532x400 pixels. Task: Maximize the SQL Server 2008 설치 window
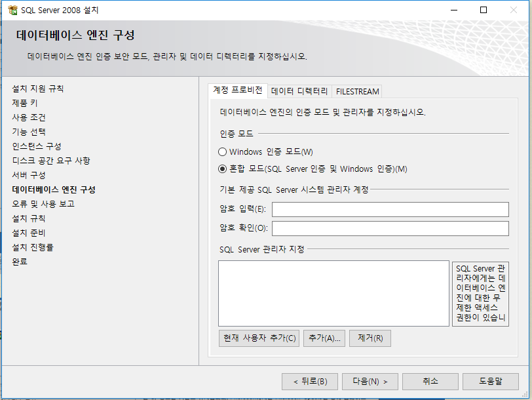[x=484, y=10]
